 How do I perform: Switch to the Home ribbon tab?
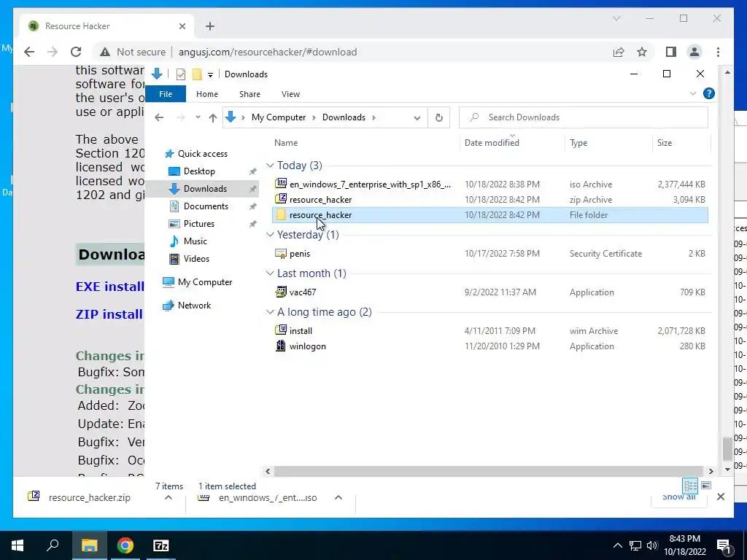pyautogui.click(x=206, y=94)
